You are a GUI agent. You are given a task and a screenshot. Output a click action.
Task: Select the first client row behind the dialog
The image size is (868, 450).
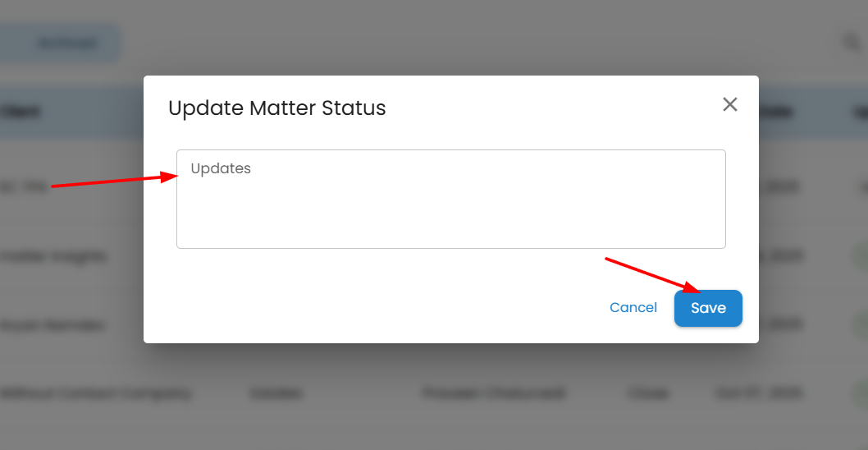pos(25,186)
